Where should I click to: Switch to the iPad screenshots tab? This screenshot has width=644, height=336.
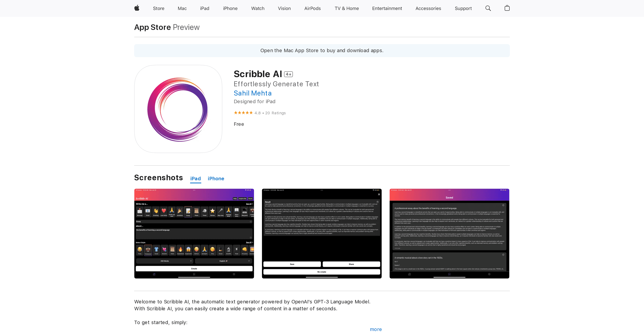tap(195, 178)
